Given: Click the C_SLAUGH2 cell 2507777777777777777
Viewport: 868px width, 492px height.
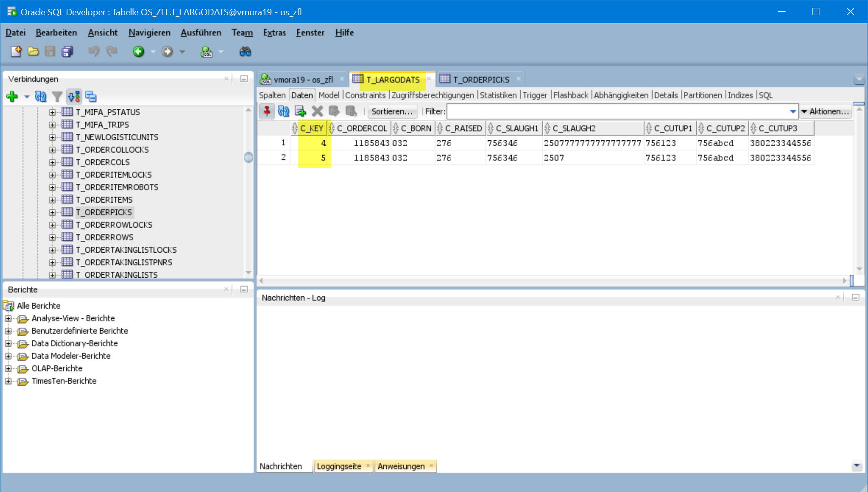Looking at the screenshot, I should (593, 143).
